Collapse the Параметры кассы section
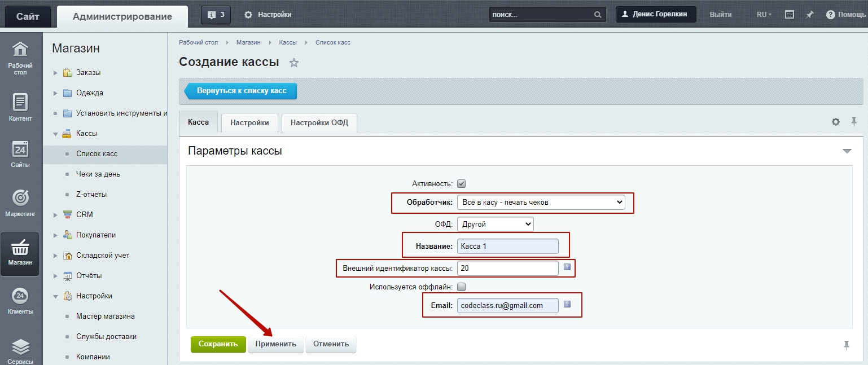Viewport: 868px width, 365px height. 846,151
